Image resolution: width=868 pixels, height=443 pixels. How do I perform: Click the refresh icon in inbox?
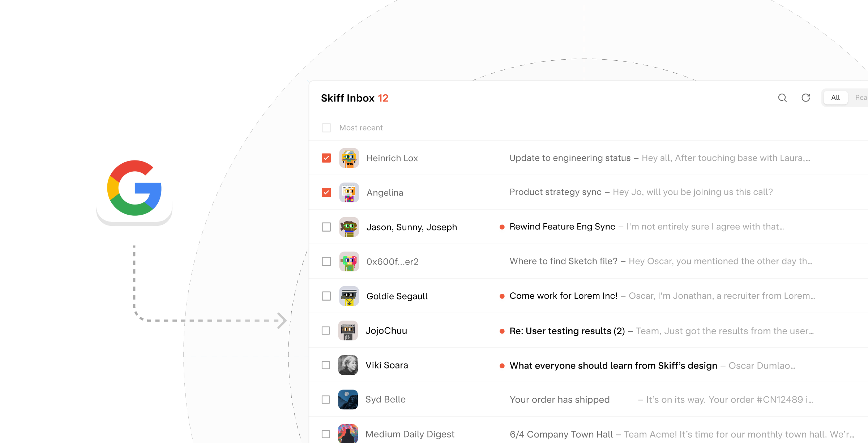click(805, 97)
